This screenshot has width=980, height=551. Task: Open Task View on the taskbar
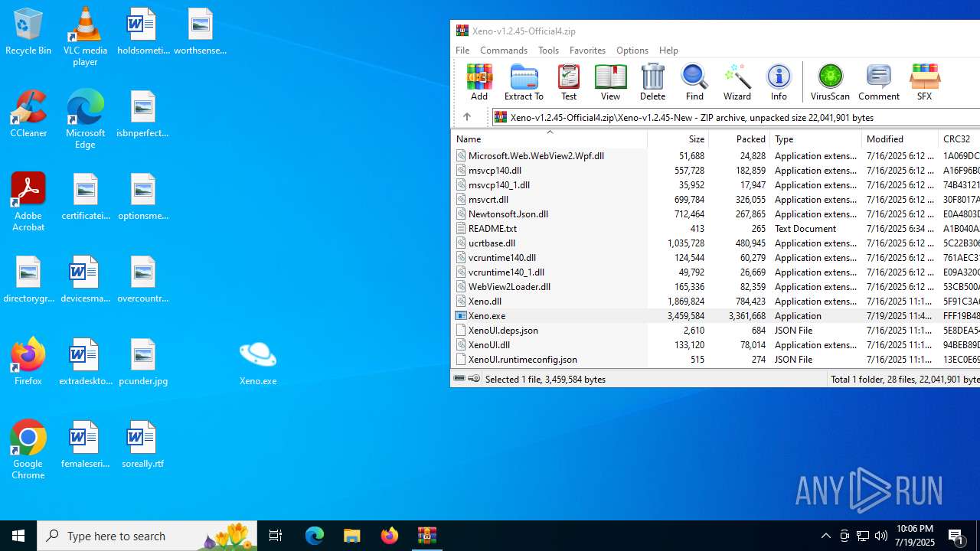tap(276, 536)
